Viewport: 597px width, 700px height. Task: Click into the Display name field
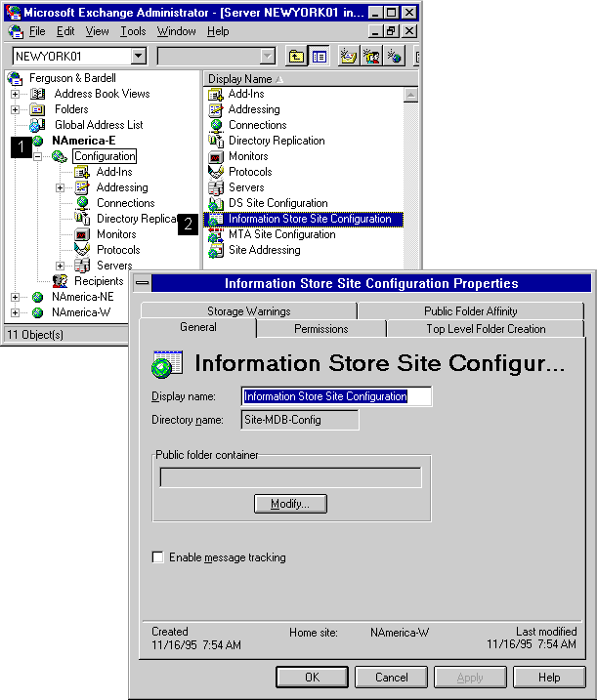tap(336, 396)
